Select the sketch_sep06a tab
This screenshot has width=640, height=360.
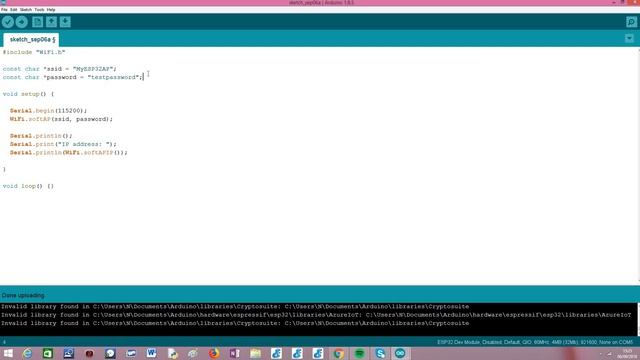coord(32,40)
